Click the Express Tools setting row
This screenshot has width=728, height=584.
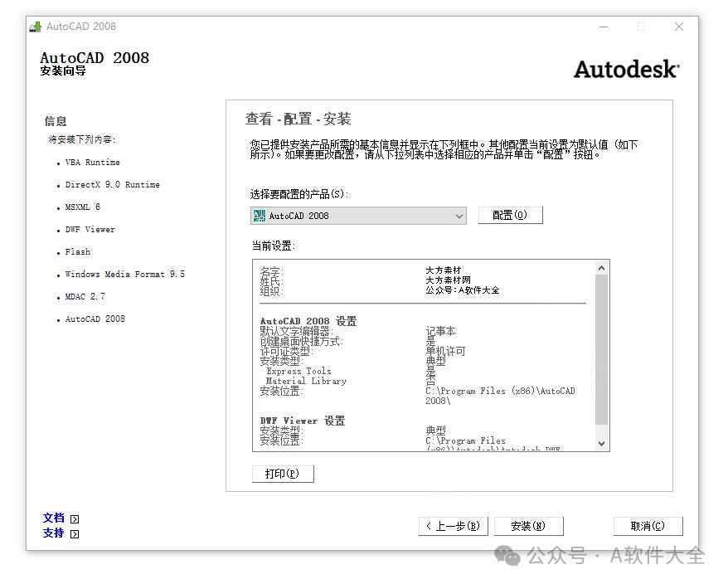pyautogui.click(x=299, y=371)
